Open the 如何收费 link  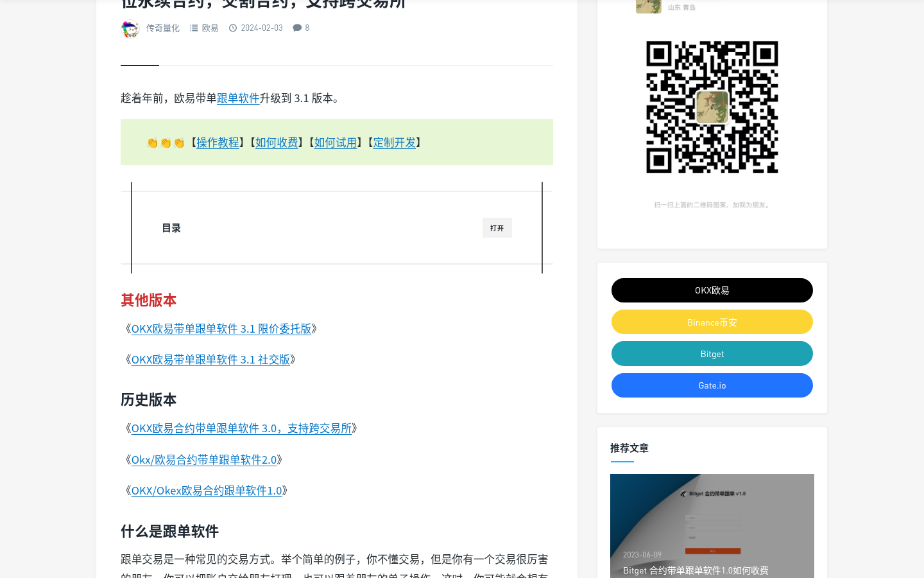[277, 143]
